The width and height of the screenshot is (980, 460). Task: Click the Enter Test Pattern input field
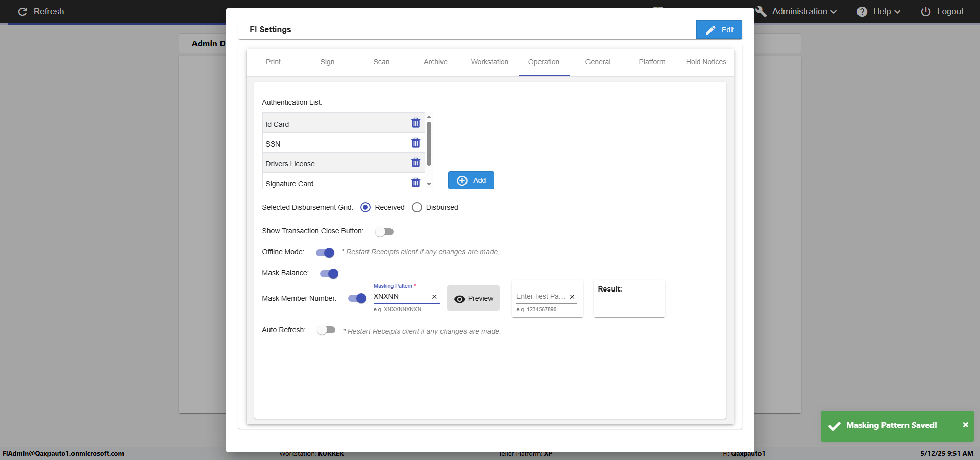(541, 297)
